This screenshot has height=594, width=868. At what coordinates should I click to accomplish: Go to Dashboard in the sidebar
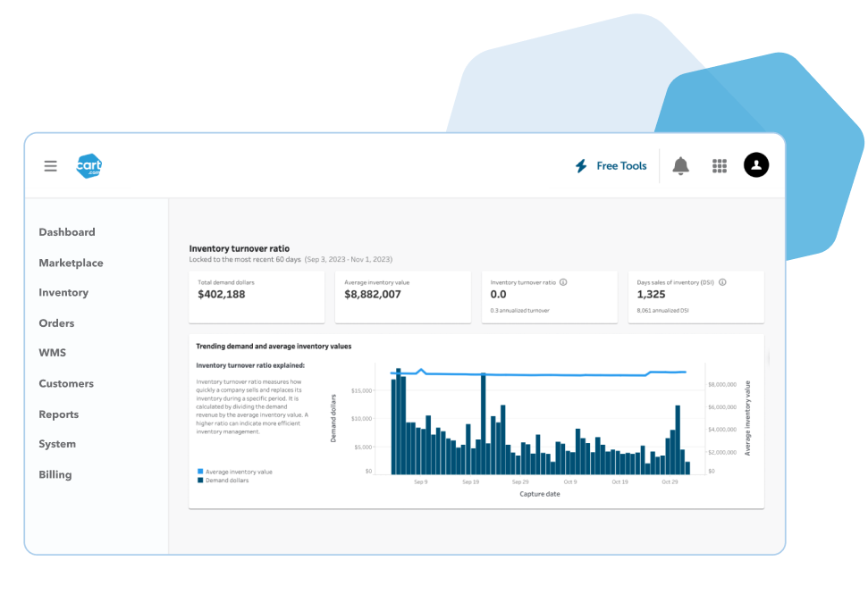tap(67, 232)
